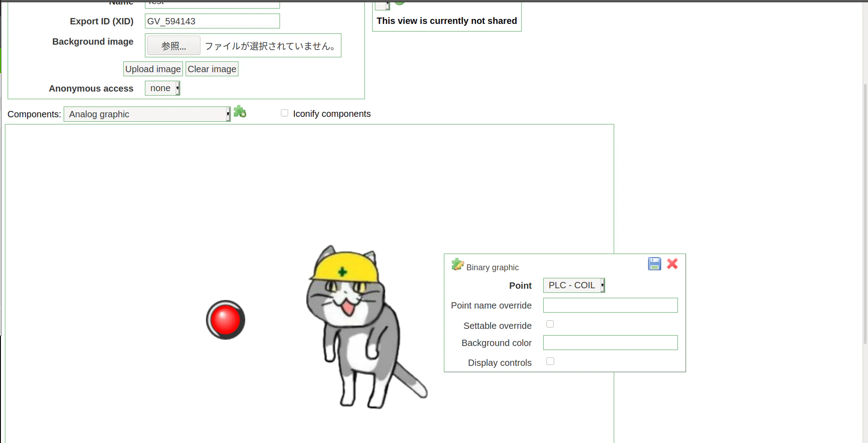
Task: Open the Components dropdown
Action: 147,114
